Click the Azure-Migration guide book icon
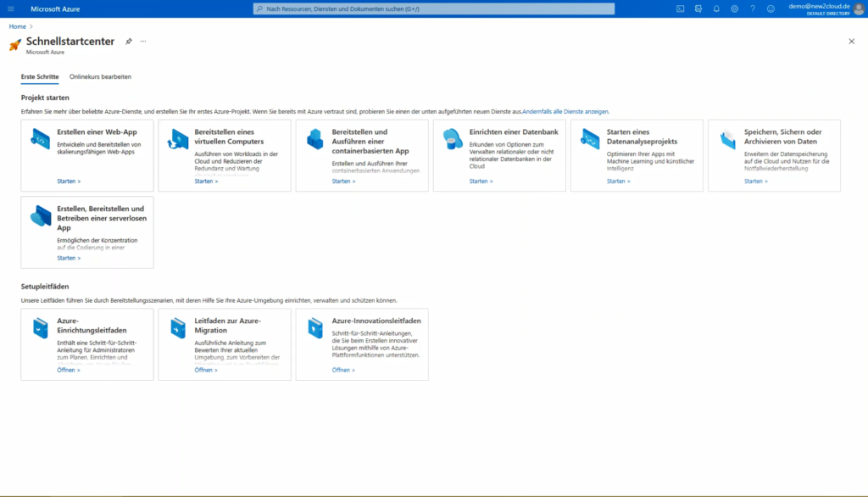 click(178, 328)
